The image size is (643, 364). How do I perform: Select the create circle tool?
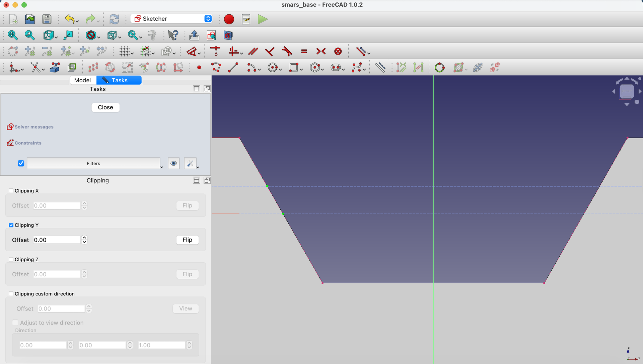[x=273, y=68]
